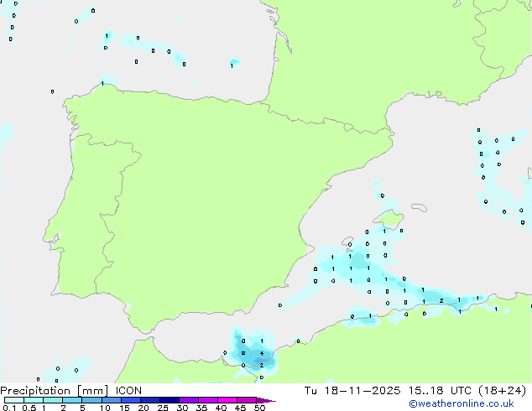Click the legend scale label '30'
The width and height of the screenshot is (532, 411).
click(x=182, y=408)
